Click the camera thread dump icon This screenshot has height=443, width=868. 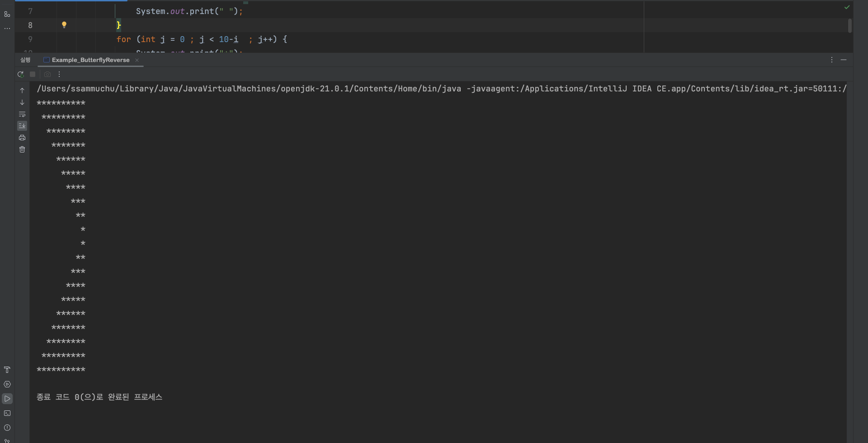[x=47, y=74]
